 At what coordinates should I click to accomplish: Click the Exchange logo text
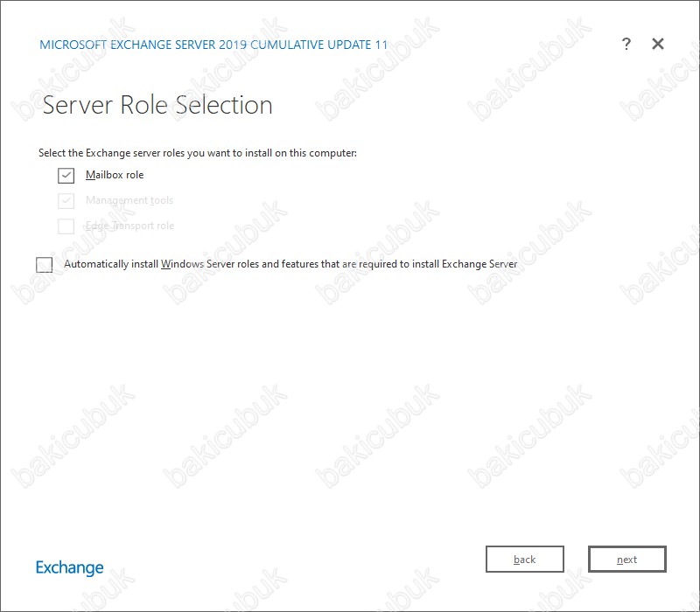pyautogui.click(x=70, y=567)
